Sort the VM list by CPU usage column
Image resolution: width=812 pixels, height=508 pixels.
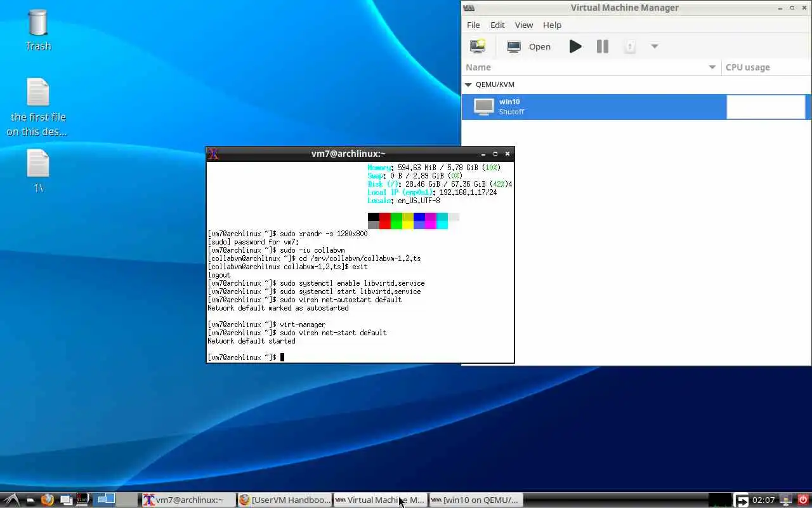click(766, 67)
